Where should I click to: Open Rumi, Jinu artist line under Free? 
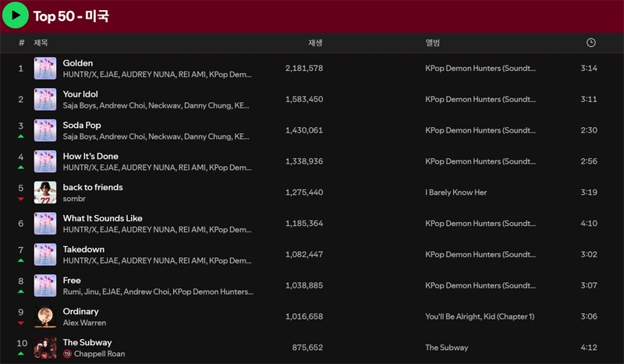[158, 292]
